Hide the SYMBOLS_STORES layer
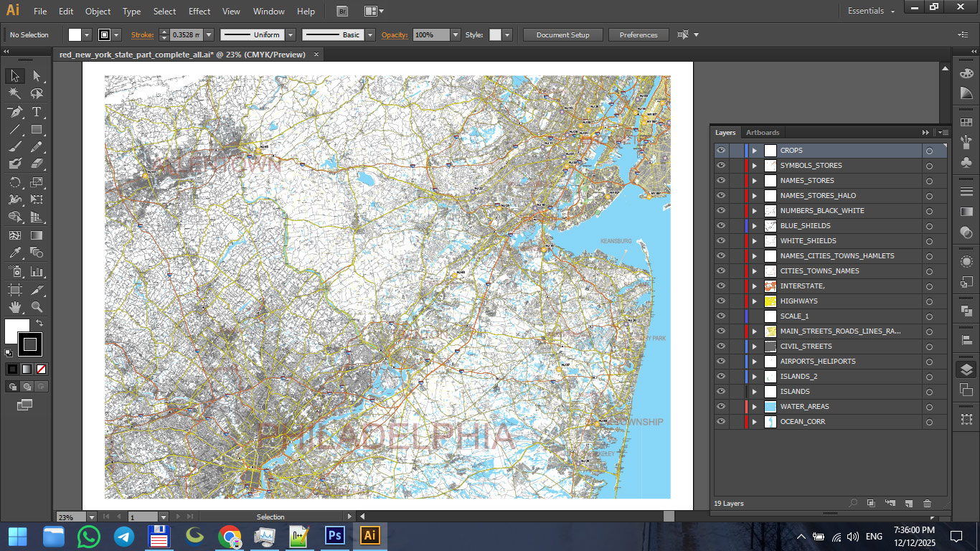 (721, 166)
